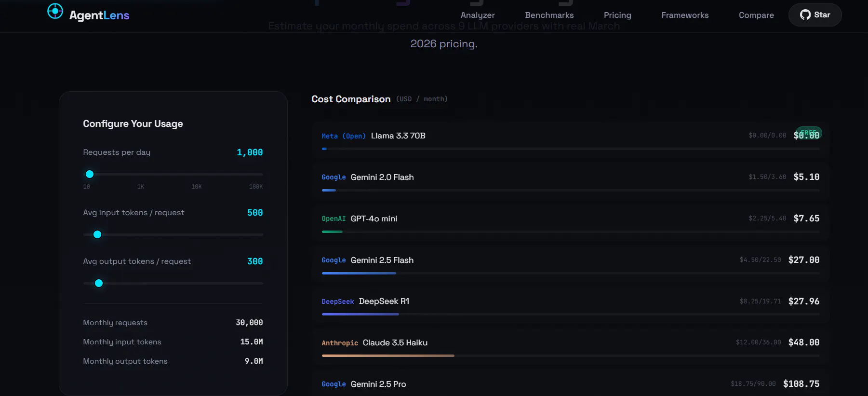
Task: Click the (USD / month) unit note
Action: pos(422,99)
